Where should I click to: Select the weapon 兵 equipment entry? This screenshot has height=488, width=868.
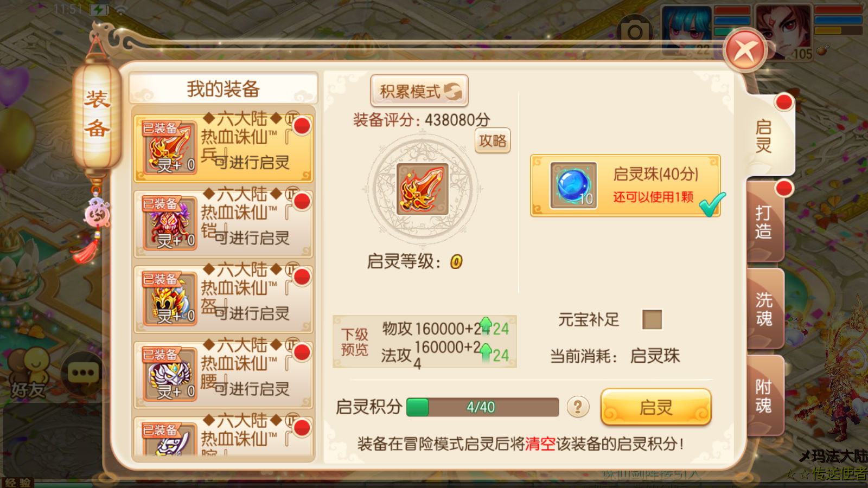tap(224, 148)
